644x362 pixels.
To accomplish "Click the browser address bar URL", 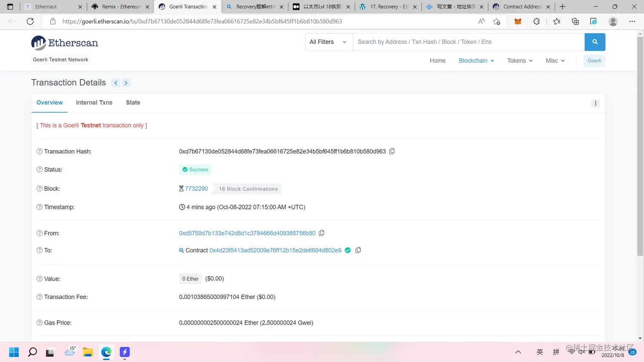I will point(202,21).
